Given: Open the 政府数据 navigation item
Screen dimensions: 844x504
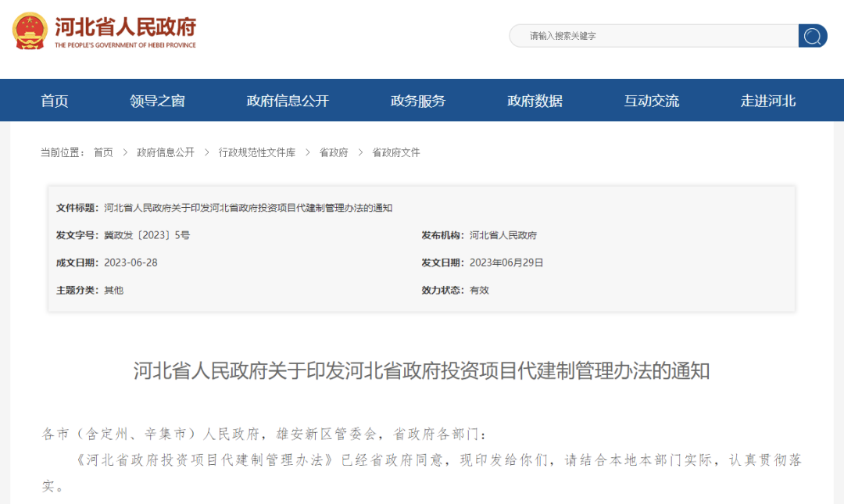Looking at the screenshot, I should (535, 101).
